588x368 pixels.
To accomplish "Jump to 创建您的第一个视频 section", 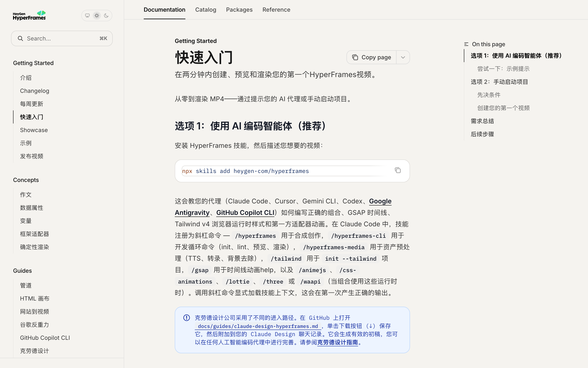I will [503, 108].
